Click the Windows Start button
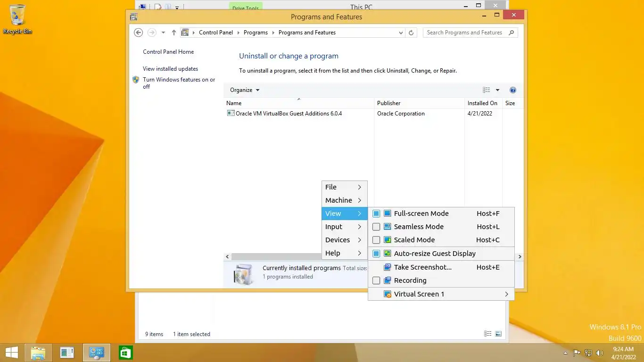644x362 pixels. click(11, 353)
